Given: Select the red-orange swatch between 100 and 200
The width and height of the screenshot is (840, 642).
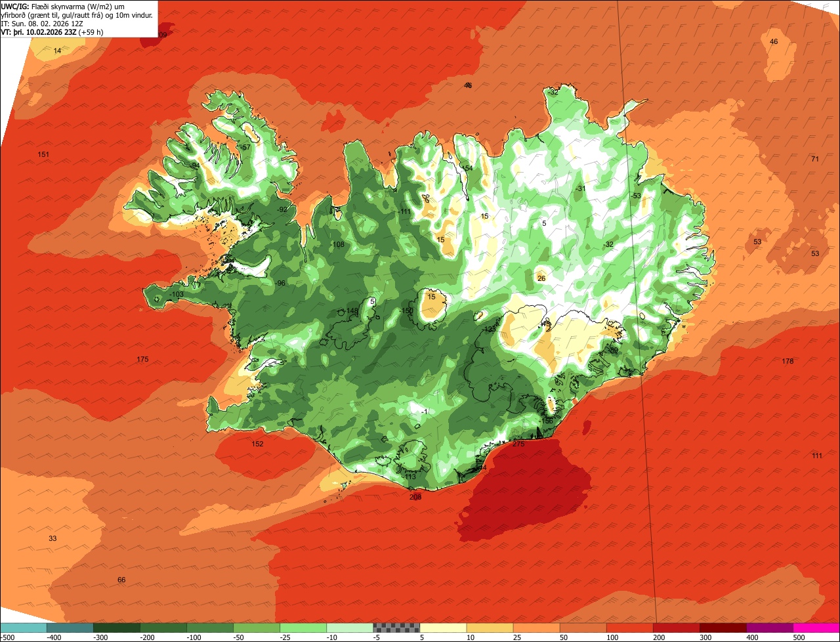Looking at the screenshot, I should pyautogui.click(x=630, y=628).
